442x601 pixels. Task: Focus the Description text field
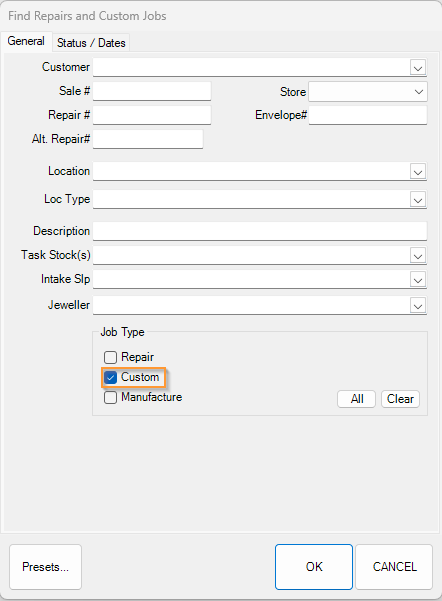point(260,231)
